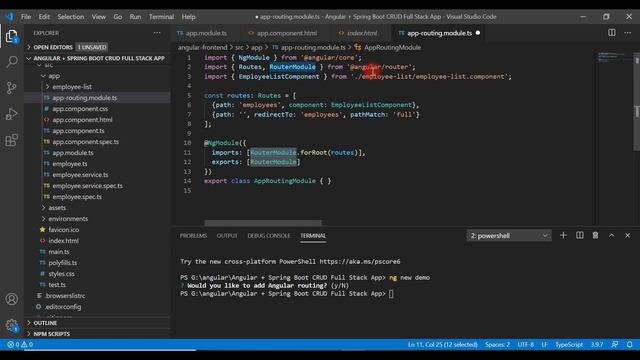Maximize the panel with up chevron

pos(611,236)
